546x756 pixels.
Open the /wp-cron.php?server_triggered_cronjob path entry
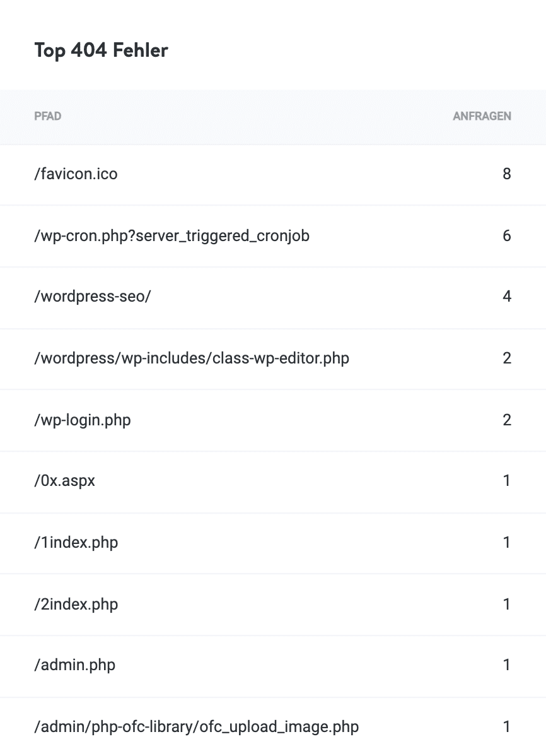(x=171, y=235)
